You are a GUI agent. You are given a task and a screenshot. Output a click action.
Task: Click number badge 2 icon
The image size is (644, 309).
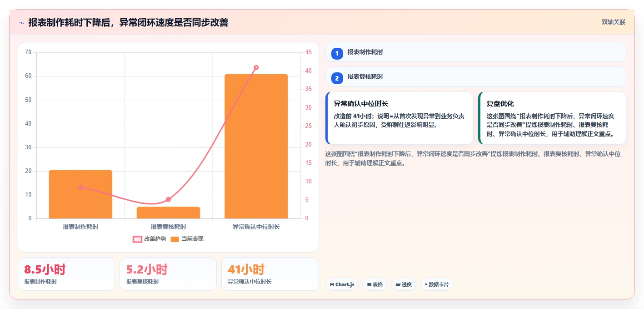(x=337, y=78)
